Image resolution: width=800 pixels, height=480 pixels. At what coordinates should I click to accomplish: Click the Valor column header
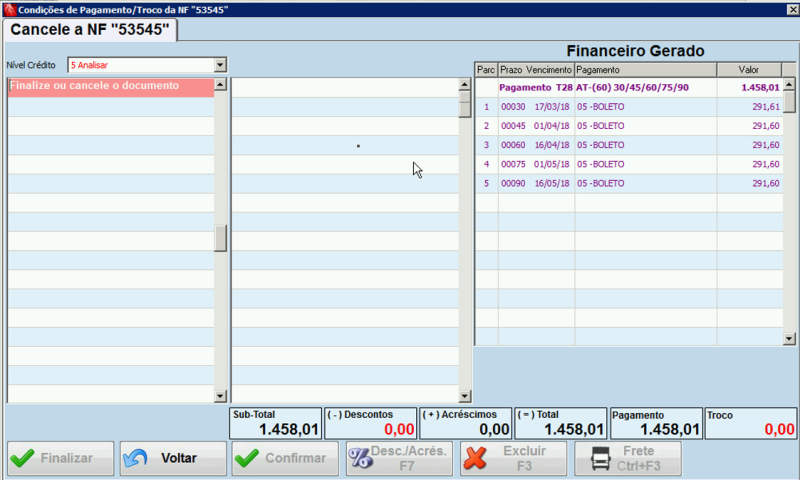pyautogui.click(x=749, y=70)
